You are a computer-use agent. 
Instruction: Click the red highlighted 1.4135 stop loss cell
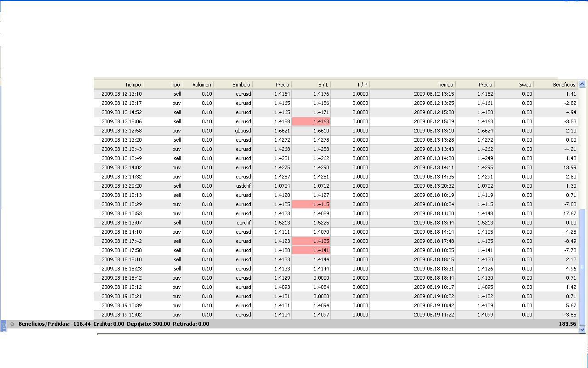(x=311, y=241)
